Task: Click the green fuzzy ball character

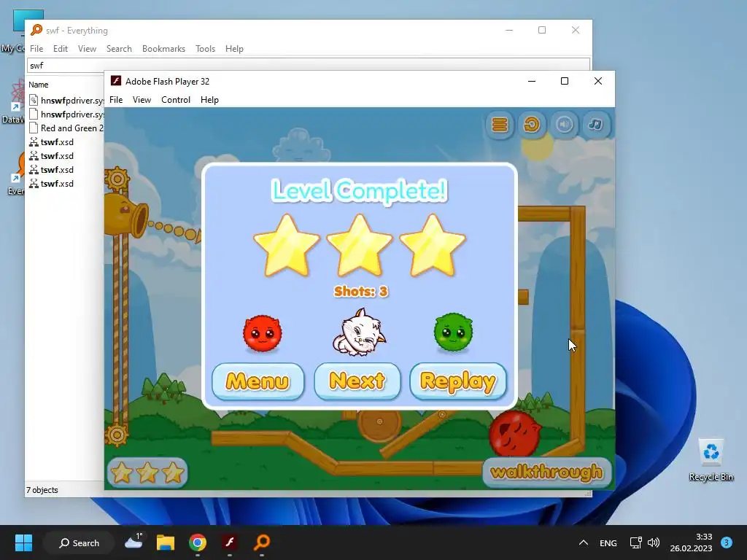Action: [x=453, y=332]
